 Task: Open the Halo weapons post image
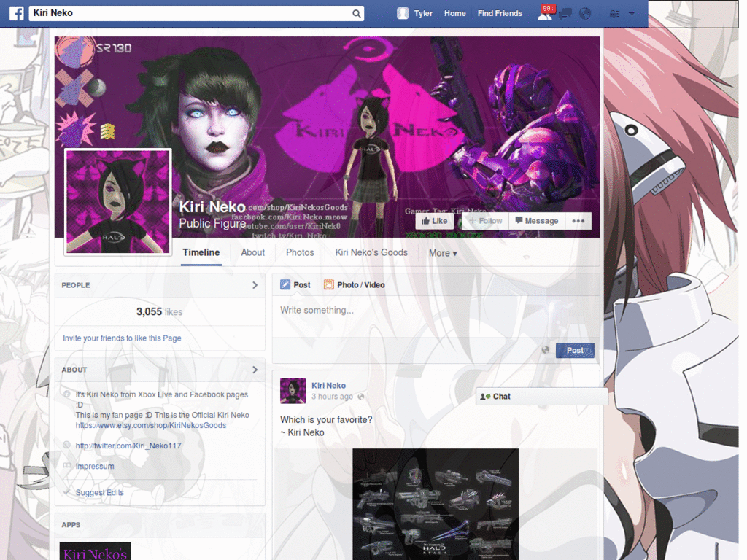point(436,505)
